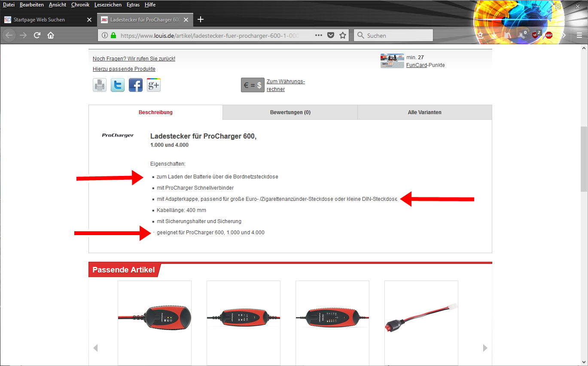Save page to Pocket icon
This screenshot has height=366, width=588.
coord(331,35)
